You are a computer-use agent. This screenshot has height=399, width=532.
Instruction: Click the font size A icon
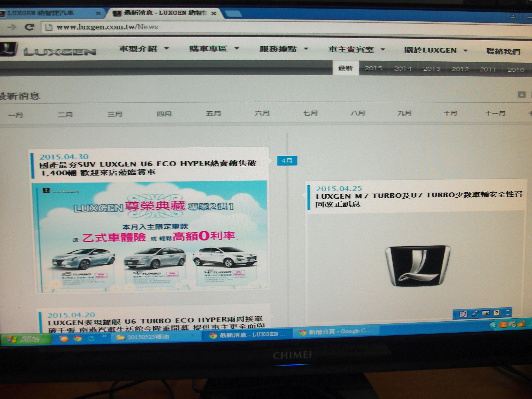[x=521, y=95]
